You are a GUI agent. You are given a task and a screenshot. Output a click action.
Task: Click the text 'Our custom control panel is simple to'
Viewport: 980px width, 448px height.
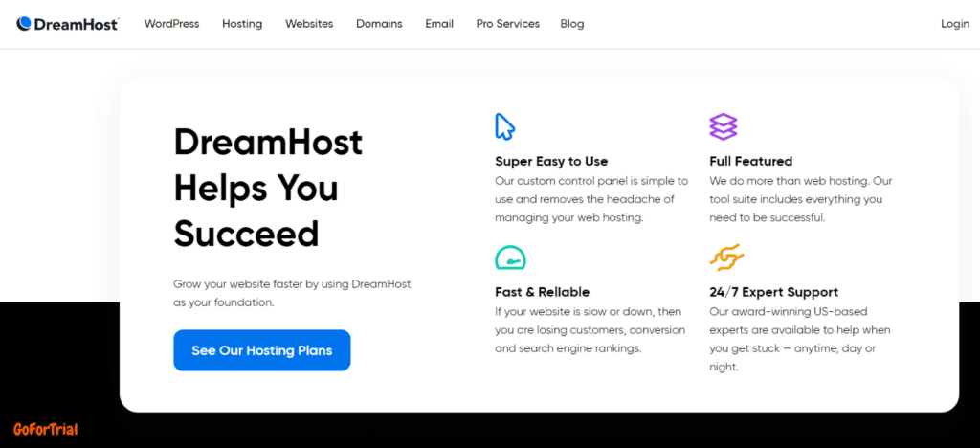click(x=591, y=181)
